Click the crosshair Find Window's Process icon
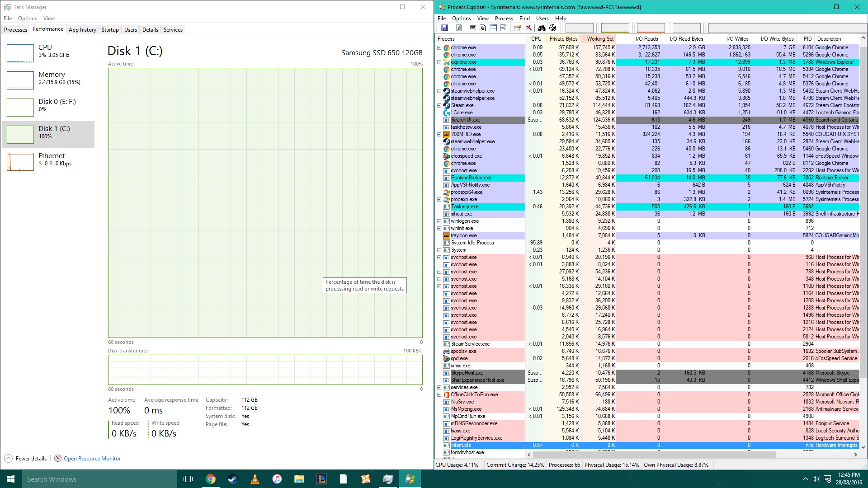 click(x=552, y=28)
